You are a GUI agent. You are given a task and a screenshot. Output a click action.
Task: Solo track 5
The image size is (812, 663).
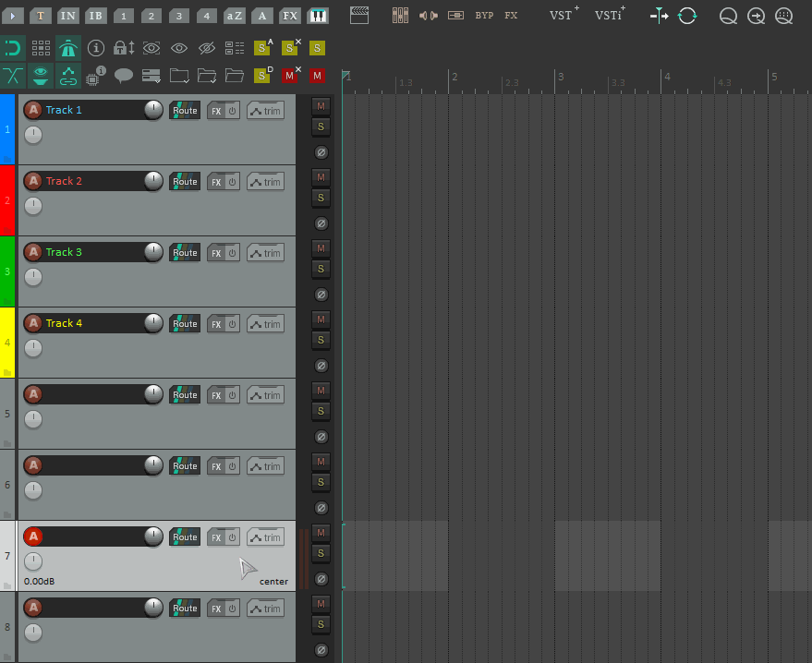pos(321,411)
